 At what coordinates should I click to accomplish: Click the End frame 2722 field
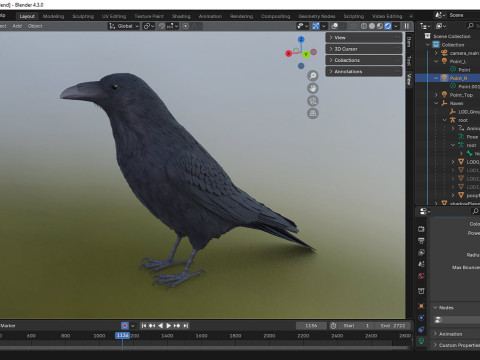(x=393, y=326)
